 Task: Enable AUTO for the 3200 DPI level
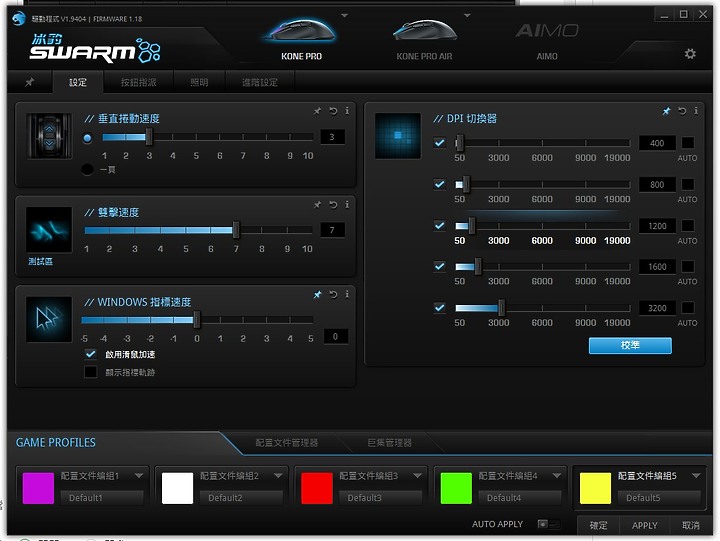[x=687, y=308]
